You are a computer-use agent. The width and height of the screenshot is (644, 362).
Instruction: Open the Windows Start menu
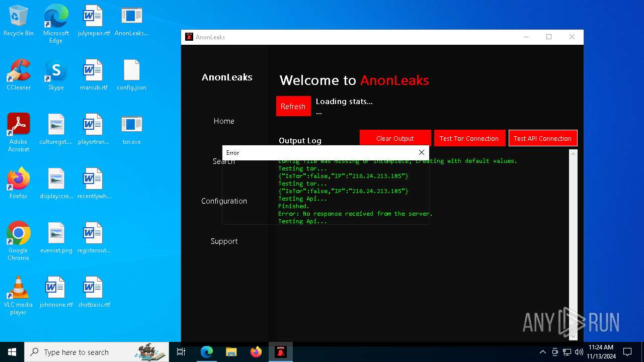pos(12,352)
